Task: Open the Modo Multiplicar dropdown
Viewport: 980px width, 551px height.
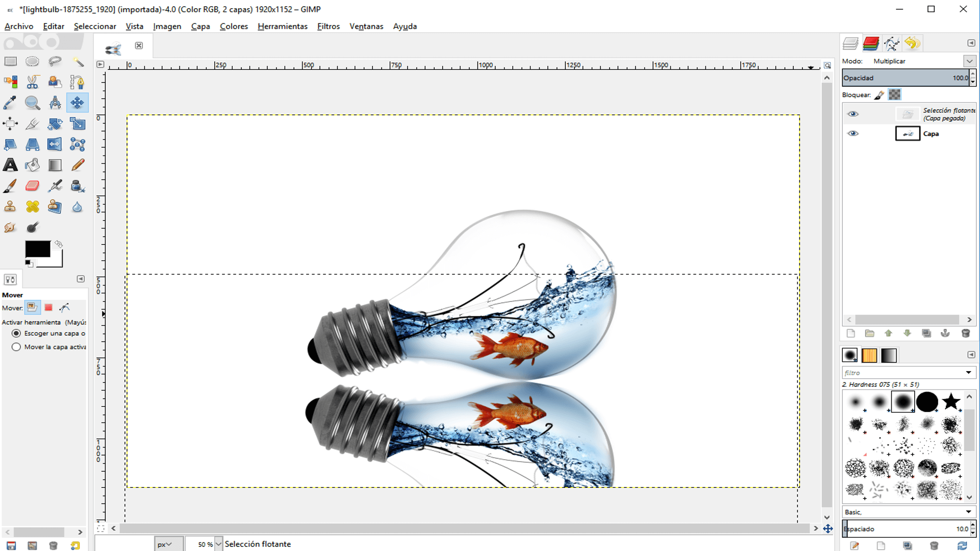Action: 969,61
